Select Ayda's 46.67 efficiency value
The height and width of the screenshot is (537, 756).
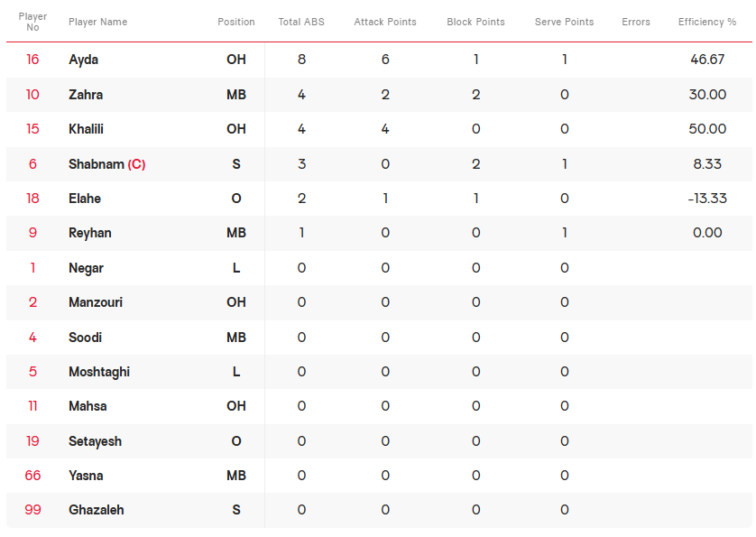(706, 60)
